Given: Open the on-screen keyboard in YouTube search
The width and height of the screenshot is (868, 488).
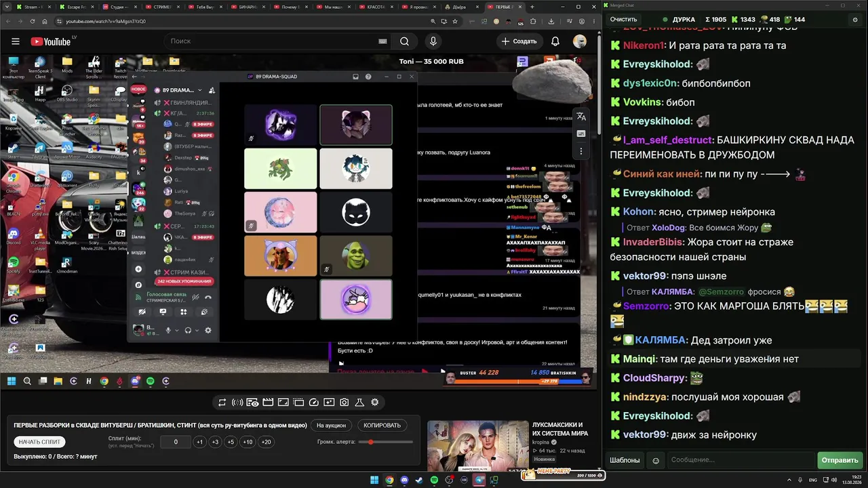Looking at the screenshot, I should pyautogui.click(x=382, y=41).
